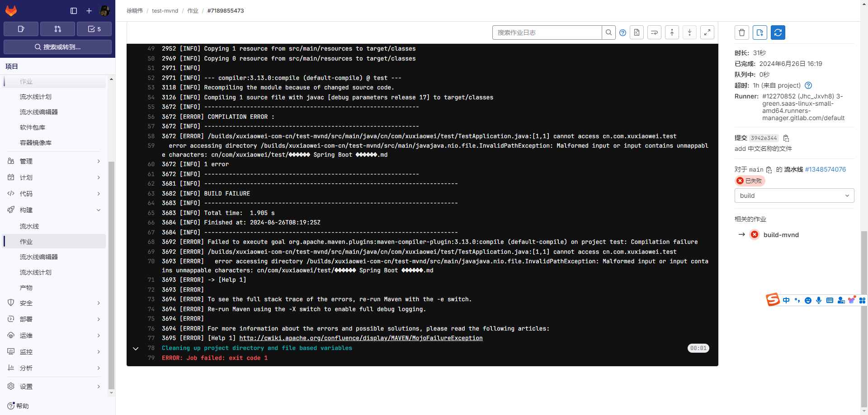868x415 pixels.
Task: Toggle log line wrapping
Action: (654, 33)
